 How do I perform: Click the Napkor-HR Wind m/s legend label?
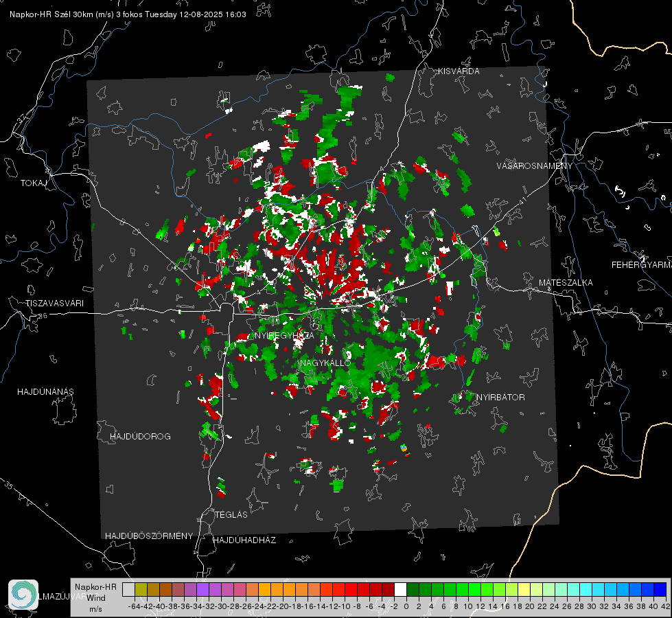point(95,598)
